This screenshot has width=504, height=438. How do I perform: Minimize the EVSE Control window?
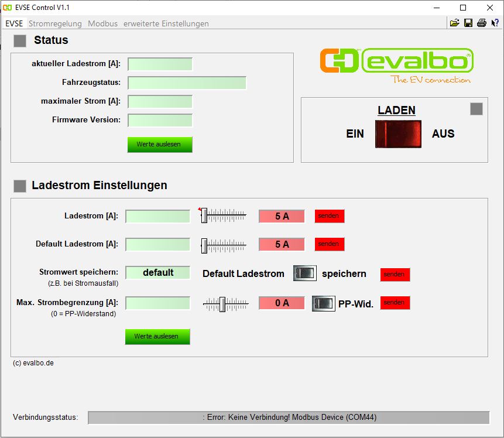[x=436, y=8]
